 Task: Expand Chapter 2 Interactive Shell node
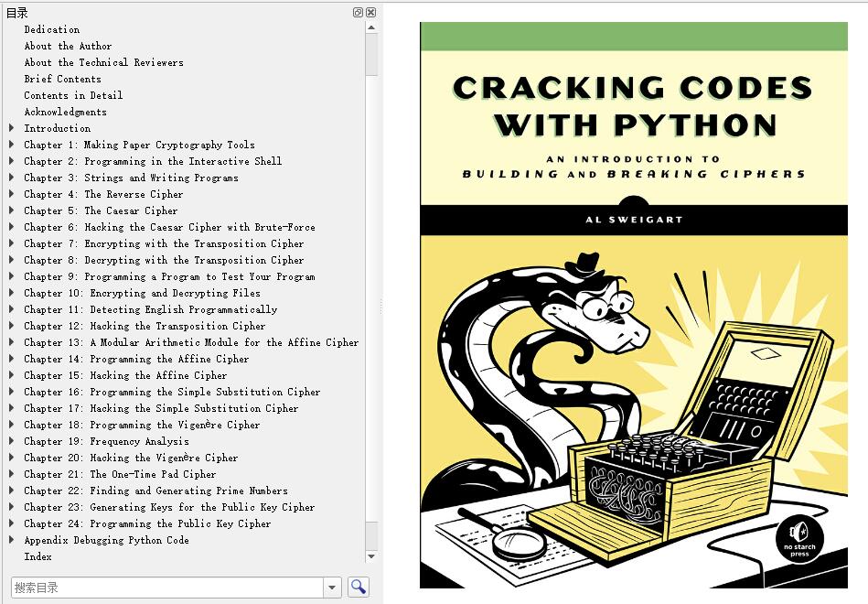(12, 161)
